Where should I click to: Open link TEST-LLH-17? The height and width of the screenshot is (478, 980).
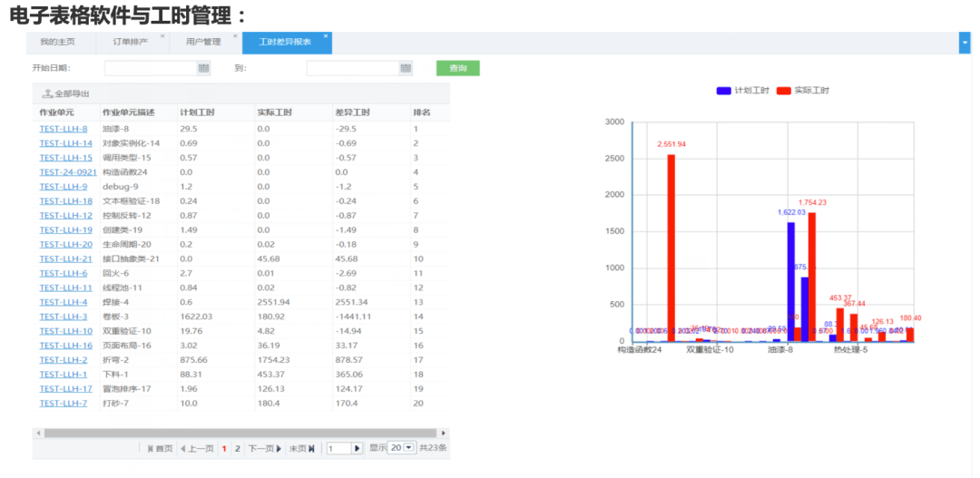65,388
